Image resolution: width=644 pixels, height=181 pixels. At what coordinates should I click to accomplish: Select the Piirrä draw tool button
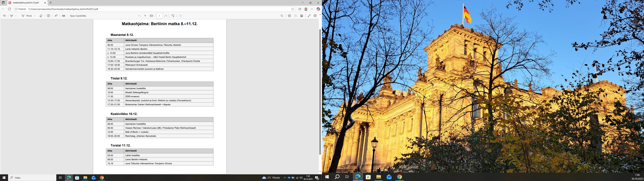[x=27, y=16]
